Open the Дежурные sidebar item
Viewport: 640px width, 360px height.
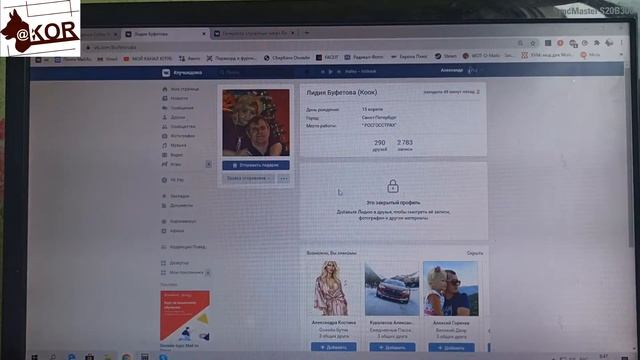pos(176,263)
